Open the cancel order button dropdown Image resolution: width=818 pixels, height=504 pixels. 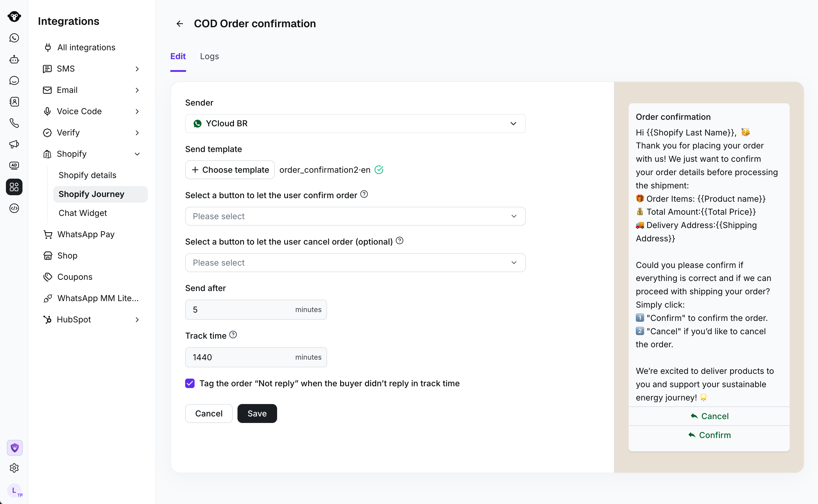point(355,263)
